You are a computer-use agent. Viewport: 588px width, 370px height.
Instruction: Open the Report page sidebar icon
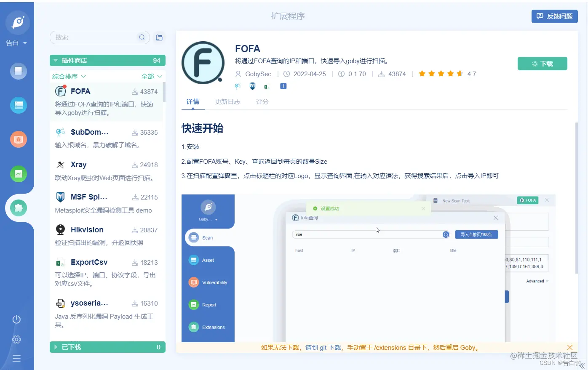19,174
